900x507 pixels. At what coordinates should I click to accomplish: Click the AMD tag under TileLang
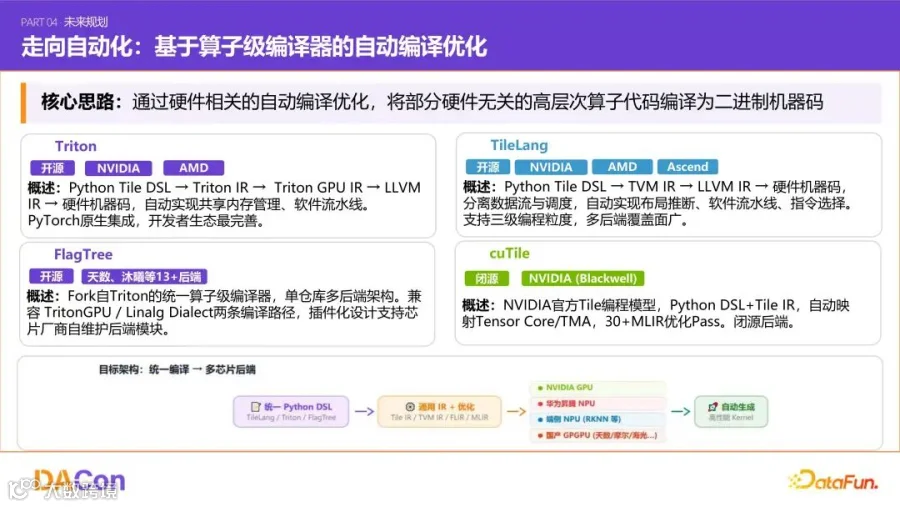click(x=622, y=167)
